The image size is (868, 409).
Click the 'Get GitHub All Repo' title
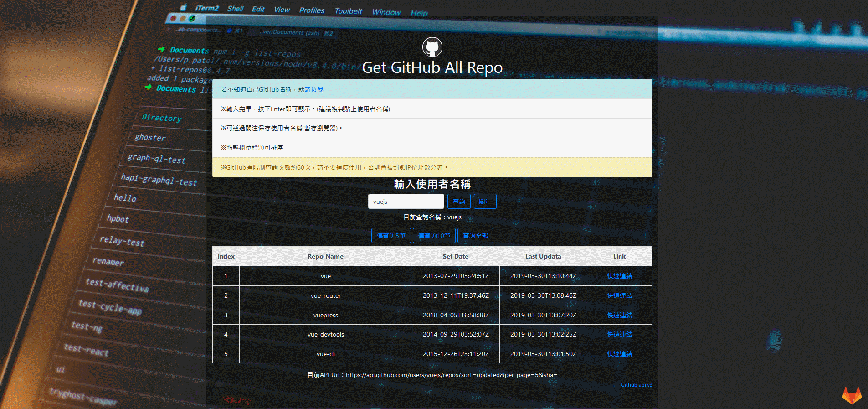(432, 67)
